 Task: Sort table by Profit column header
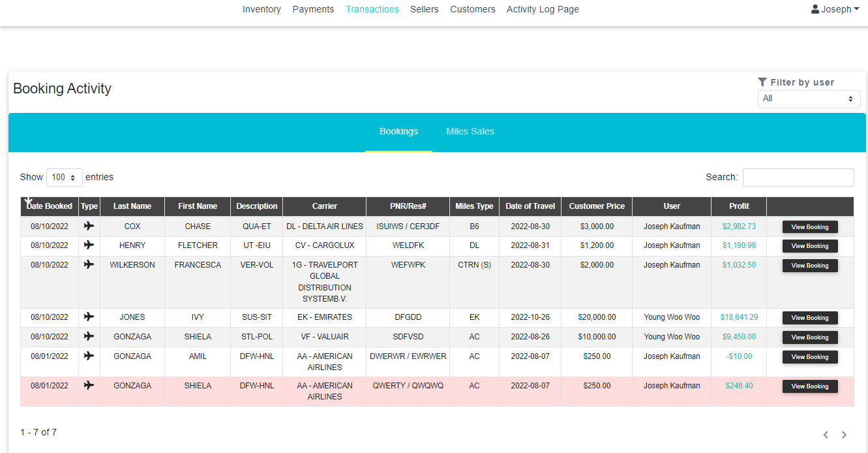pyautogui.click(x=739, y=206)
